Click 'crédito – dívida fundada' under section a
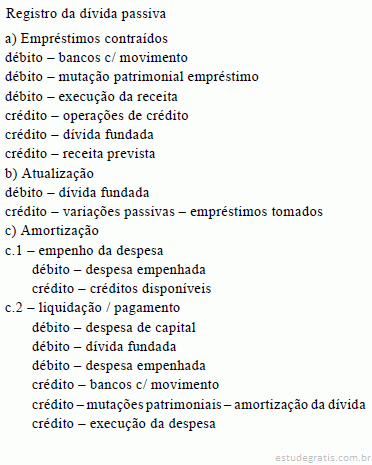Viewport: 372px width, 465px height. click(x=79, y=135)
